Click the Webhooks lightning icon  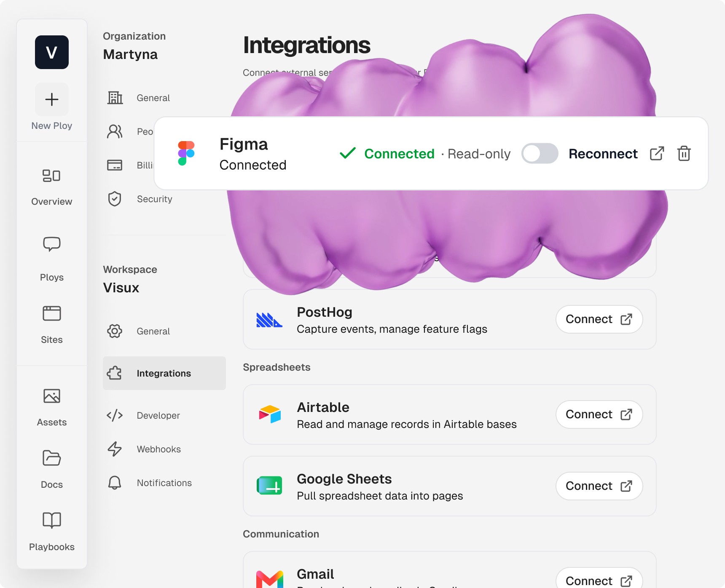tap(115, 449)
